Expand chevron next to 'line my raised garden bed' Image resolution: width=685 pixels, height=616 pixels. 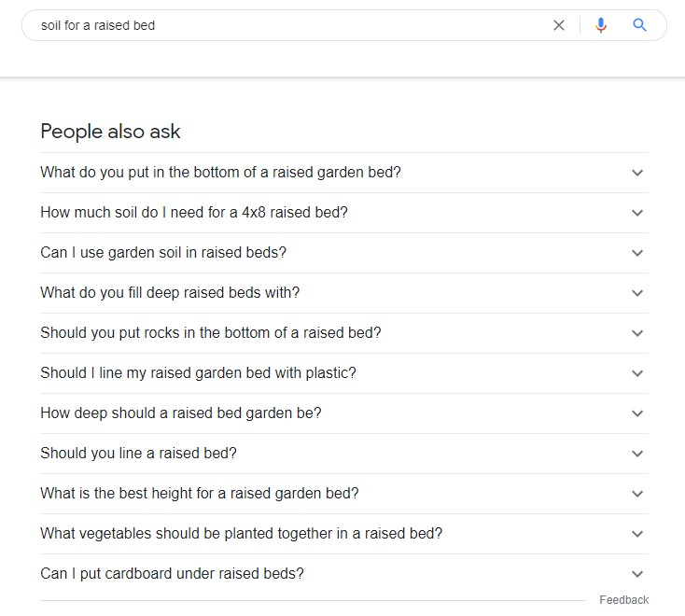pos(637,373)
